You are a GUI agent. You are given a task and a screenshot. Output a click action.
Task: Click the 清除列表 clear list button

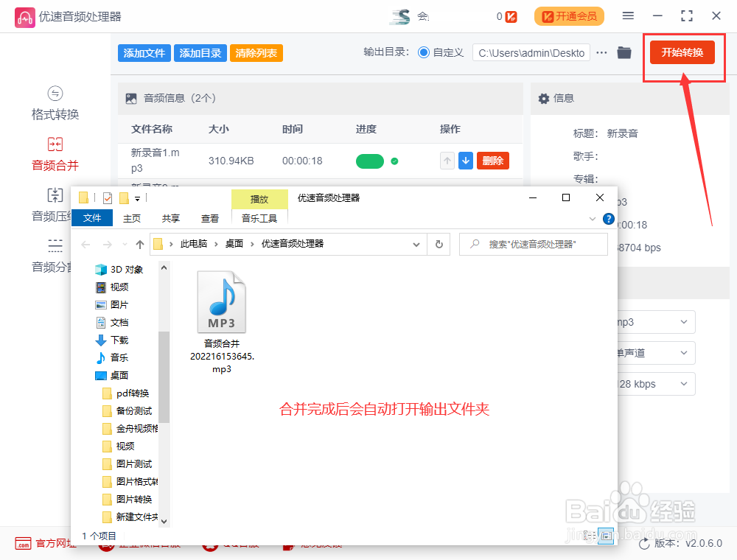[256, 53]
